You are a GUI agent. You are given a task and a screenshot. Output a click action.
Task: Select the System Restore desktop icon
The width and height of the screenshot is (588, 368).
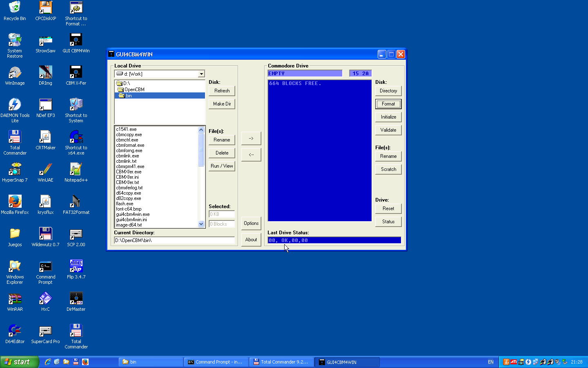pyautogui.click(x=15, y=46)
